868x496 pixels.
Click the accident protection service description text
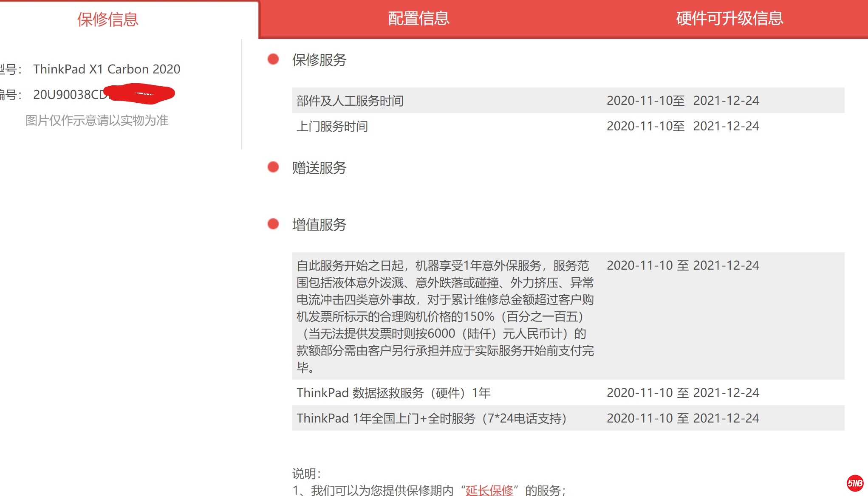click(444, 316)
